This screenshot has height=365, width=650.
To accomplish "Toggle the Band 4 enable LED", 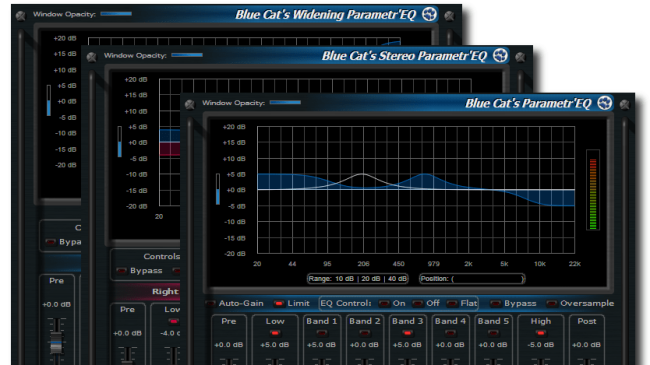I will tap(450, 333).
